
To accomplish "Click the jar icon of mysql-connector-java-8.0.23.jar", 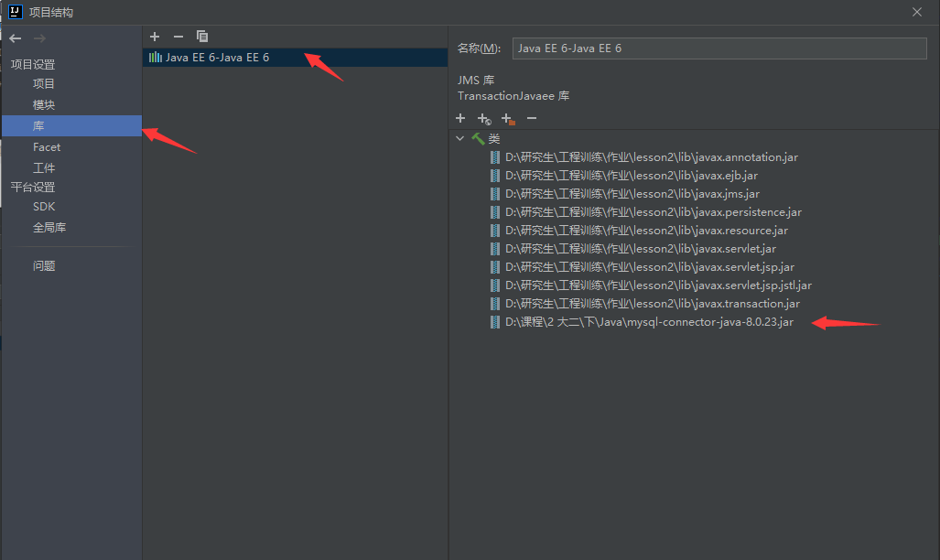I will (x=494, y=322).
